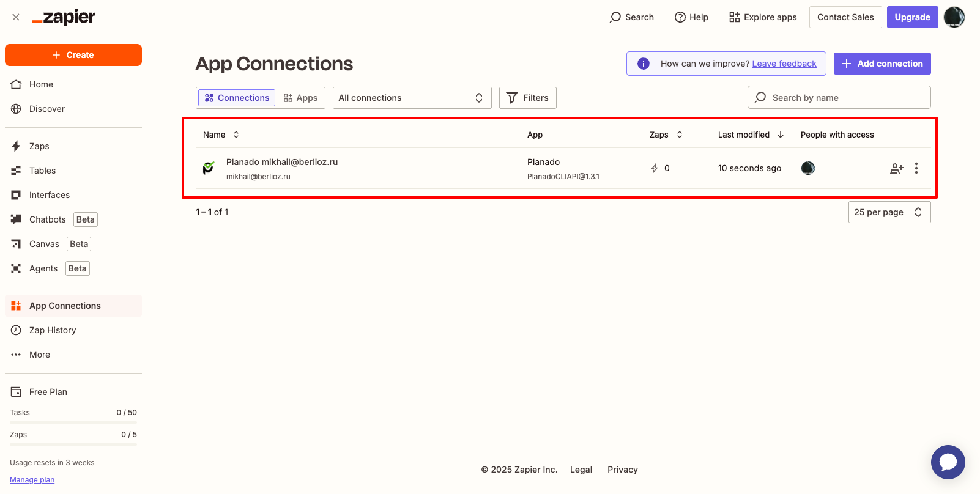Sort by the Name column
Screen dimensions: 980x494
point(221,135)
